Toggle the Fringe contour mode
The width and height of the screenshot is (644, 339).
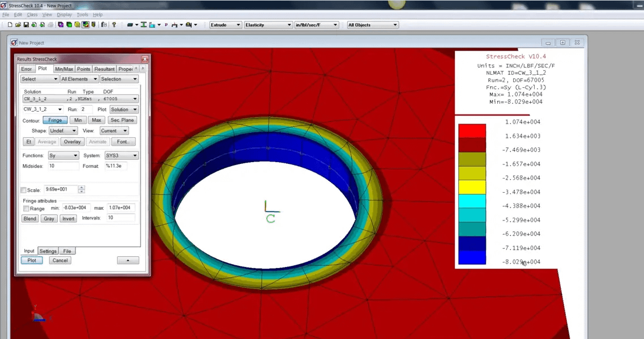pyautogui.click(x=54, y=120)
